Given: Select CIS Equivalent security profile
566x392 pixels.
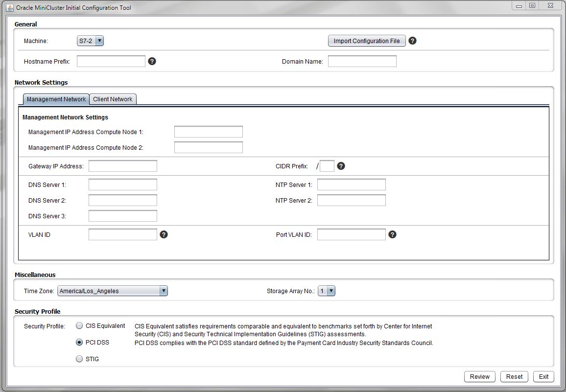Looking at the screenshot, I should click(x=79, y=325).
